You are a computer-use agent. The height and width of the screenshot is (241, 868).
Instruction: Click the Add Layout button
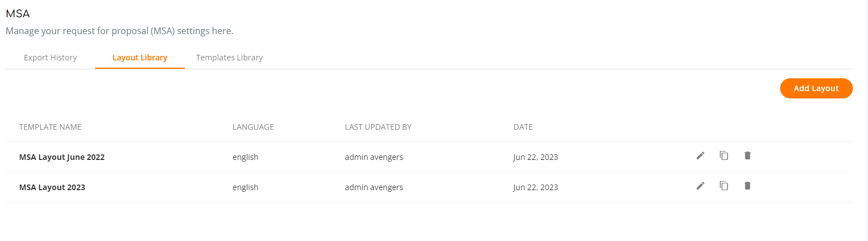point(816,88)
